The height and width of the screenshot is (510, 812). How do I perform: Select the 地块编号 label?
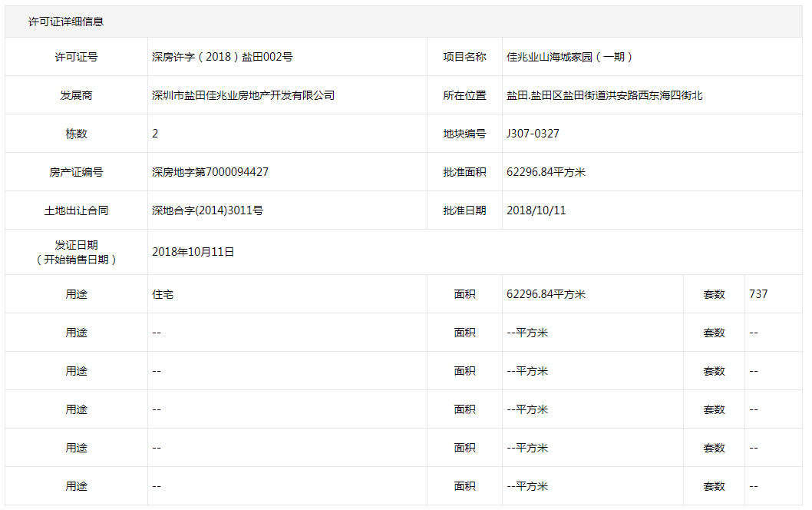[464, 134]
